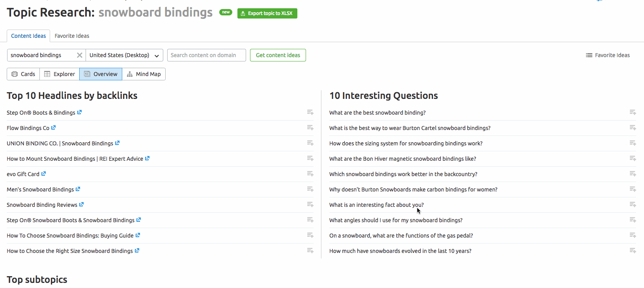Viewport: 644px width, 288px height.
Task: Add the gas pedal question to favorites
Action: point(633,235)
